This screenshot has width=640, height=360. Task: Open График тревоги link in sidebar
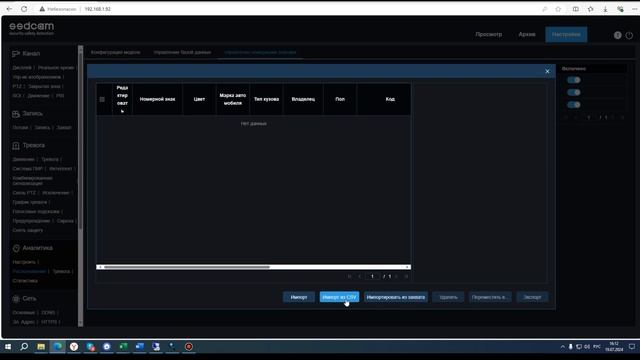click(x=30, y=202)
